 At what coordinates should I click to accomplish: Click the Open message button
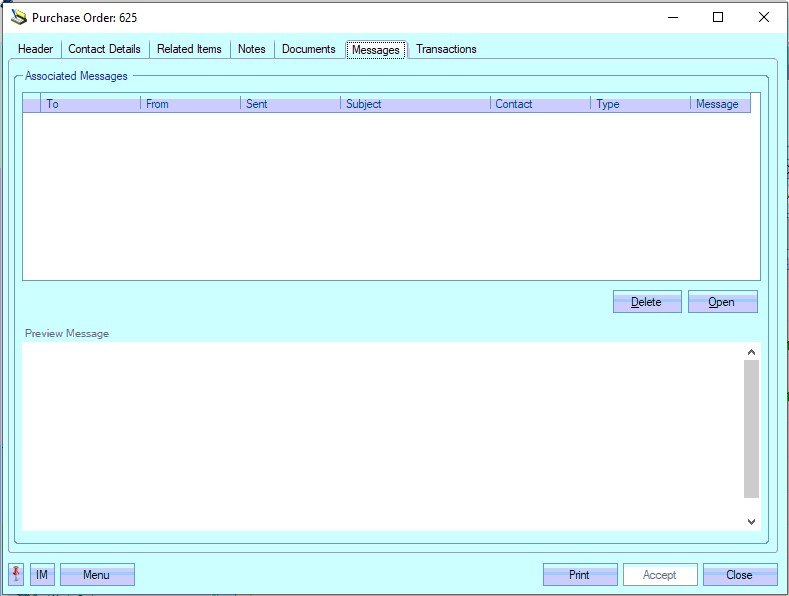tap(722, 302)
